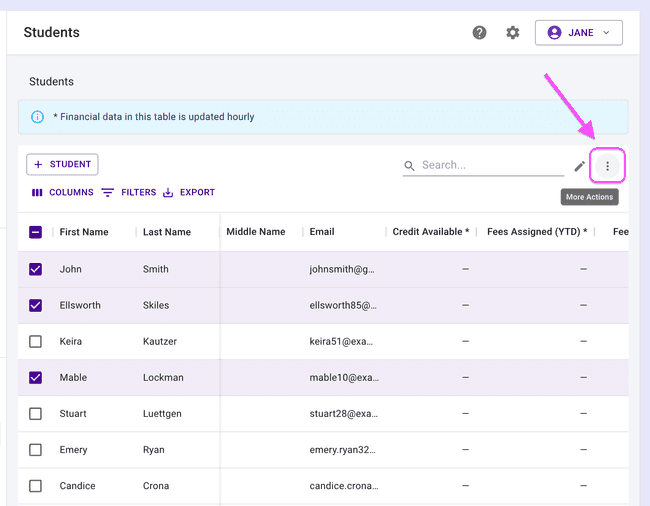650x506 pixels.
Task: Click the info icon in the banner
Action: [38, 117]
